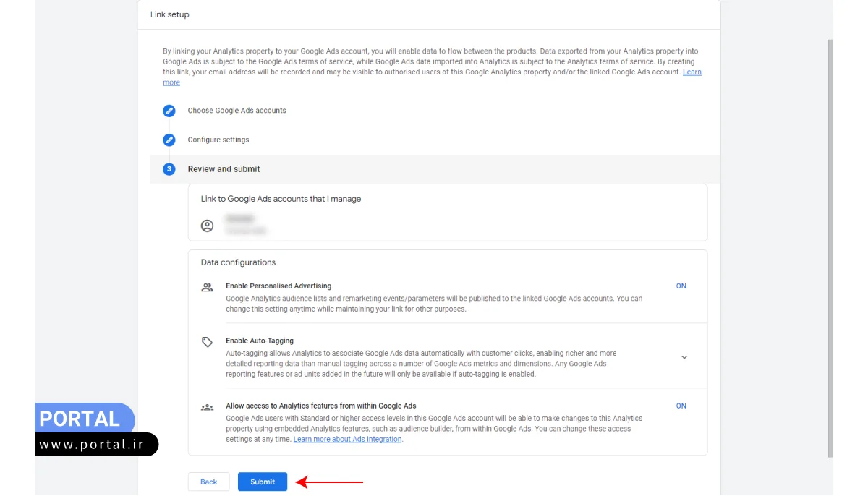Image resolution: width=868 pixels, height=496 pixels.
Task: Open the Configure settings step
Action: [218, 140]
